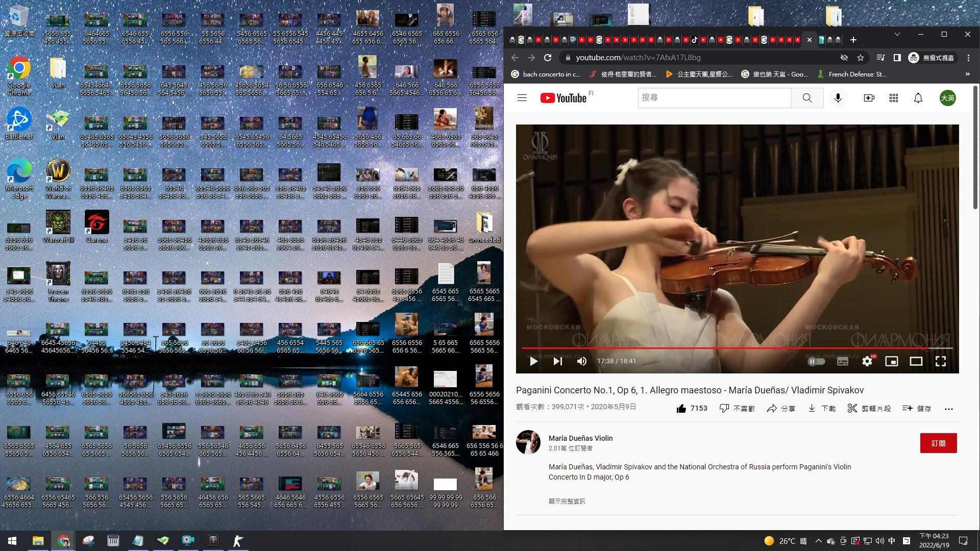
Task: Select Garena desktop icon
Action: click(96, 227)
